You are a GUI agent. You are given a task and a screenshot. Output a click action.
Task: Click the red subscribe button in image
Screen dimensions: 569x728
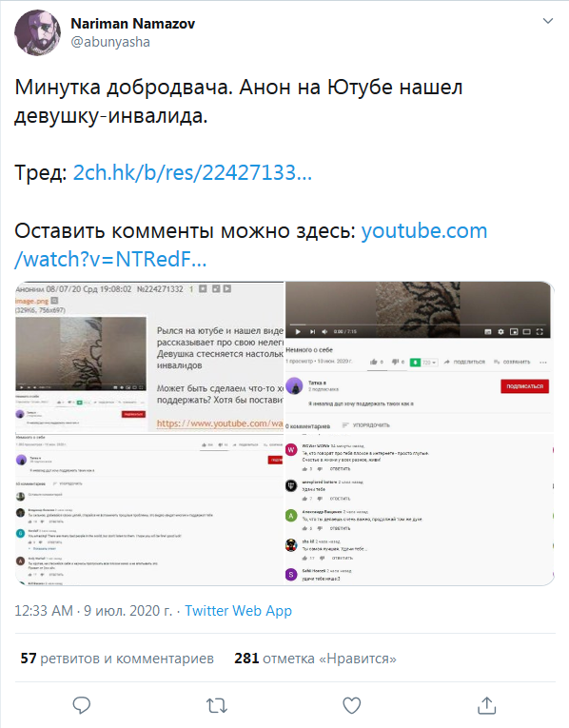[524, 386]
